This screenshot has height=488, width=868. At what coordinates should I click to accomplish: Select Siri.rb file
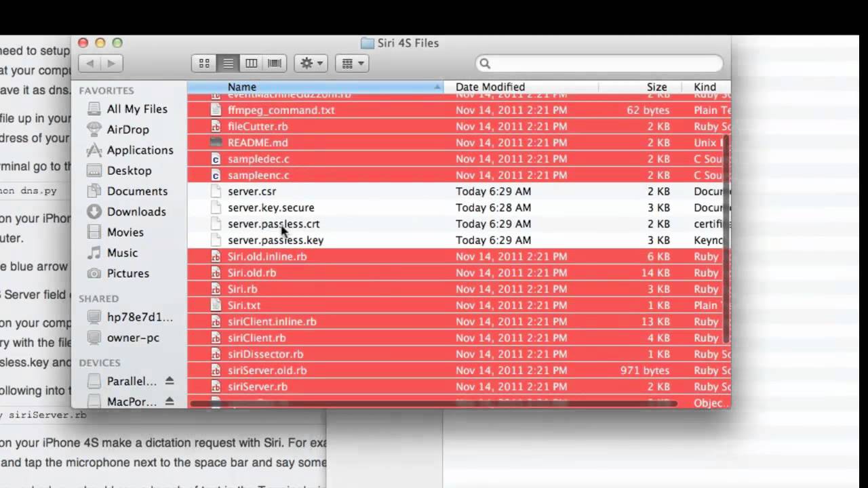(x=242, y=289)
